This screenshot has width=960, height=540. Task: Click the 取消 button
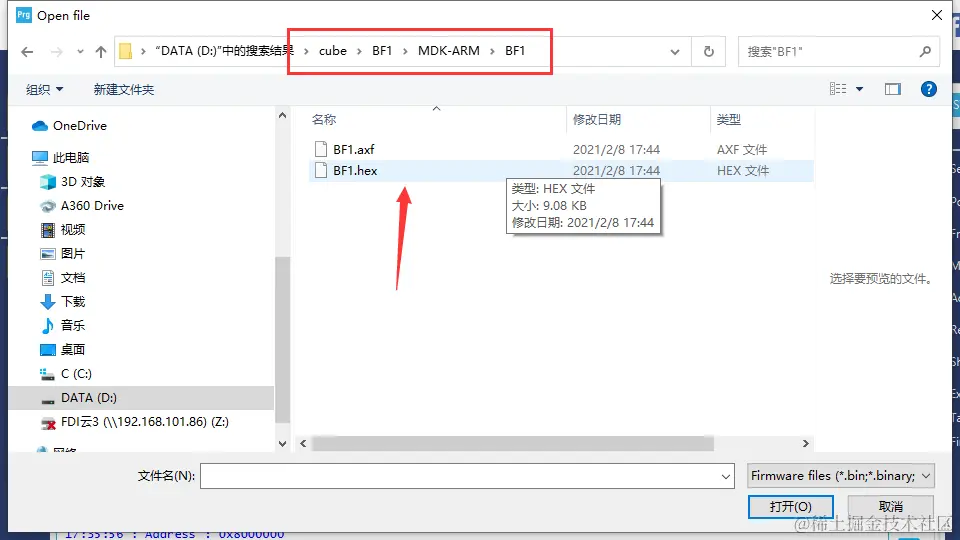[x=890, y=507]
